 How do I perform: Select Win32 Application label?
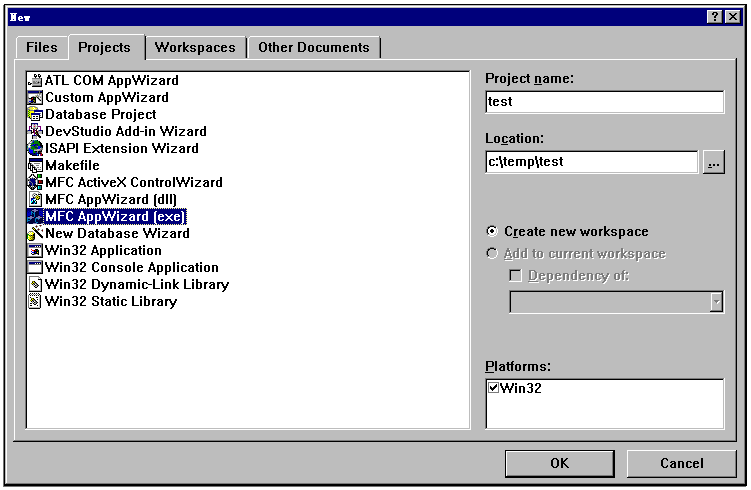[103, 251]
